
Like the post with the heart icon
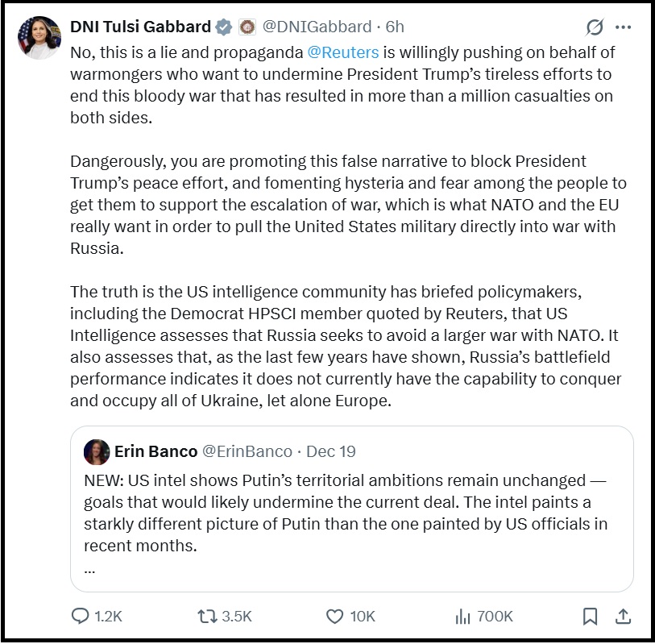point(334,617)
